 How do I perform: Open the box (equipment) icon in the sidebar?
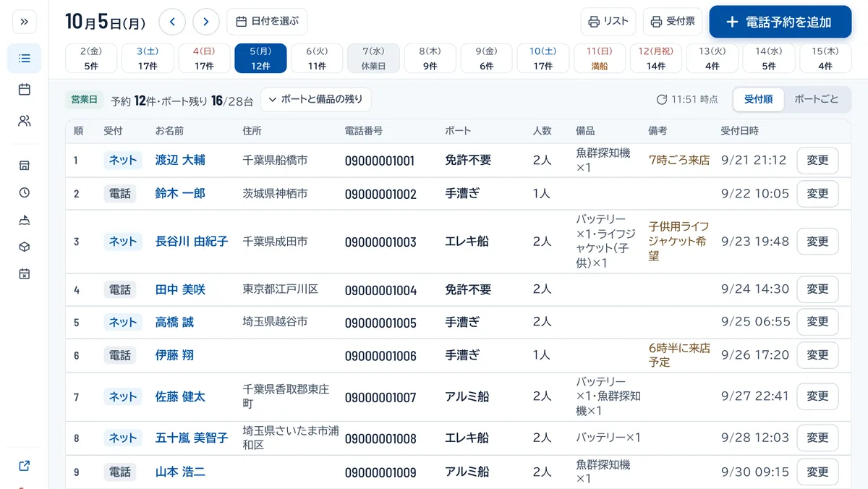(x=24, y=247)
